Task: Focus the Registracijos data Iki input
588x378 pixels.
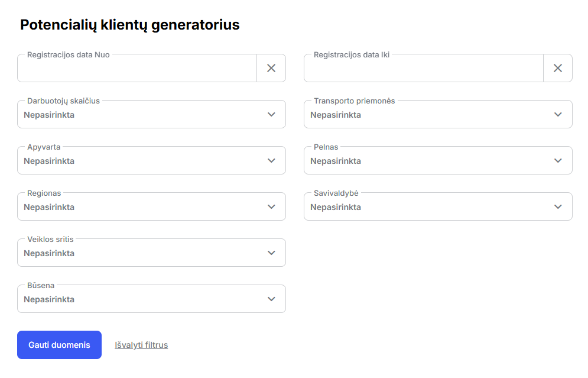Action: coord(424,69)
